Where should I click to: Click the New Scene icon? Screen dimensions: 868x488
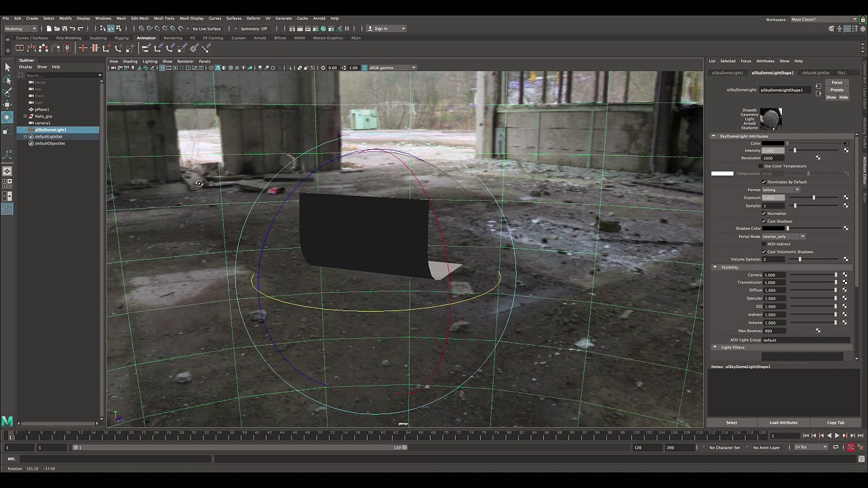click(49, 28)
